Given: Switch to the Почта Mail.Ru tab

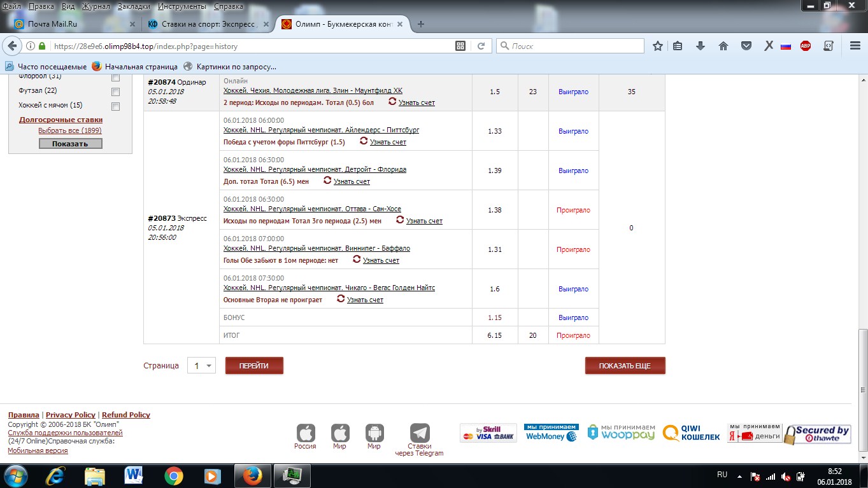Looking at the screenshot, I should pyautogui.click(x=75, y=24).
